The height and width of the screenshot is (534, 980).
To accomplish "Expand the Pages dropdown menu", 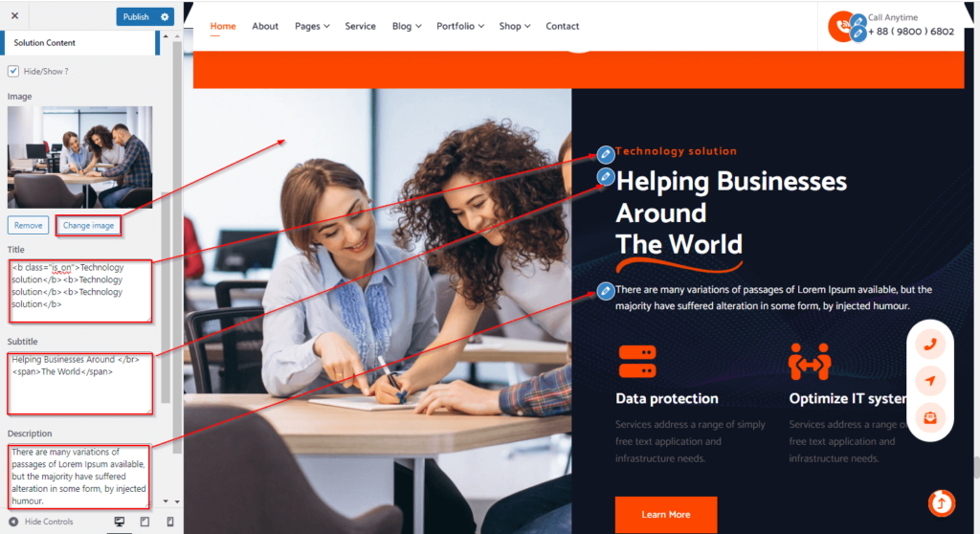I will [312, 26].
